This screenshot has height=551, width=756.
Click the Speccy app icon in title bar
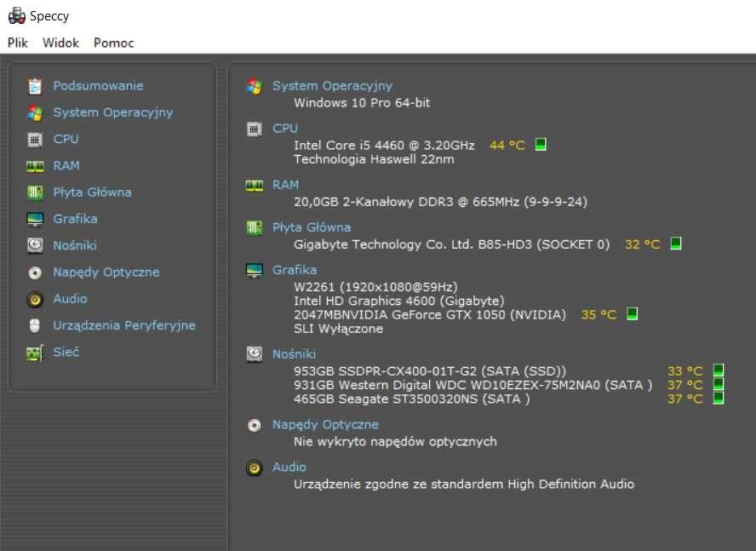tap(17, 16)
